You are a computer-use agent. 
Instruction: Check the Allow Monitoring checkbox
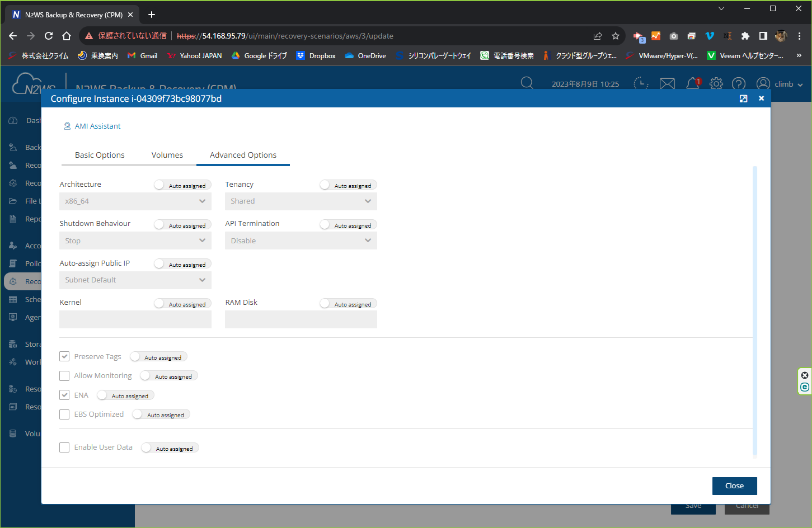click(64, 376)
